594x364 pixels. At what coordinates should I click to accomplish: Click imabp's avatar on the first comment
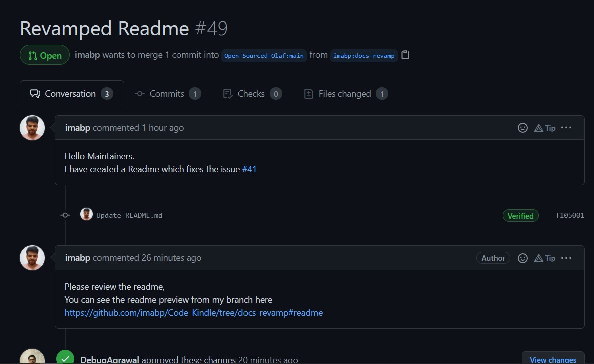[32, 128]
